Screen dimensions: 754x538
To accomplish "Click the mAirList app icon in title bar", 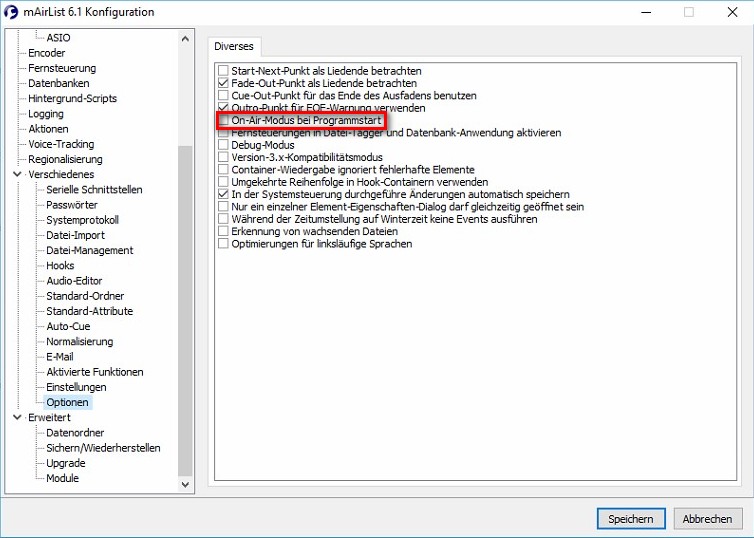I will click(x=11, y=12).
